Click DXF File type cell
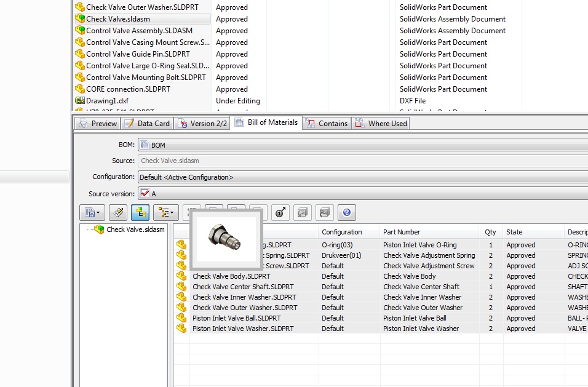The image size is (588, 387). coord(413,100)
